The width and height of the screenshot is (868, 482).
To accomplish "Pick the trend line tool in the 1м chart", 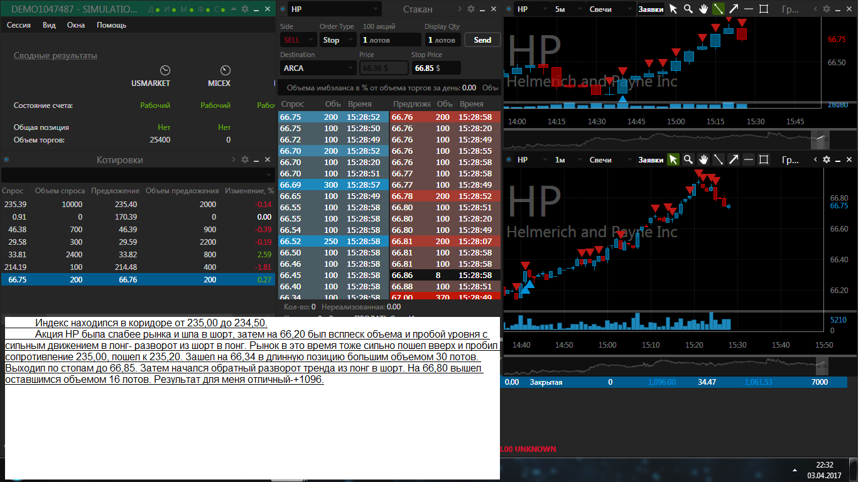I will point(719,159).
